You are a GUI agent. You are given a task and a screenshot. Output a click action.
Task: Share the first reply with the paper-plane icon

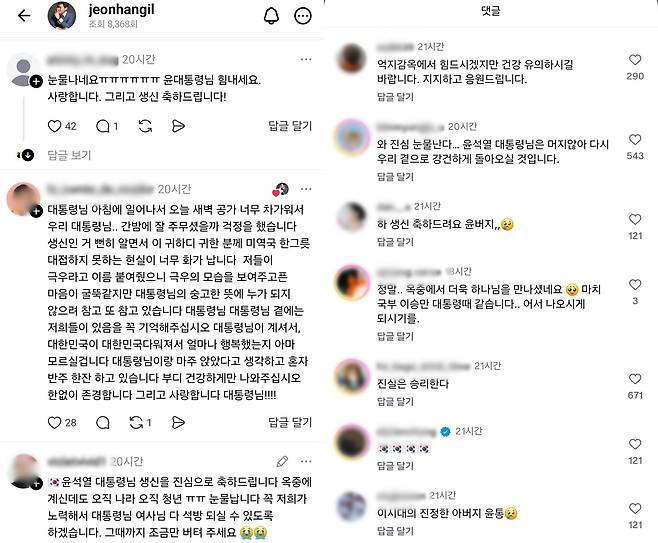coord(178,126)
